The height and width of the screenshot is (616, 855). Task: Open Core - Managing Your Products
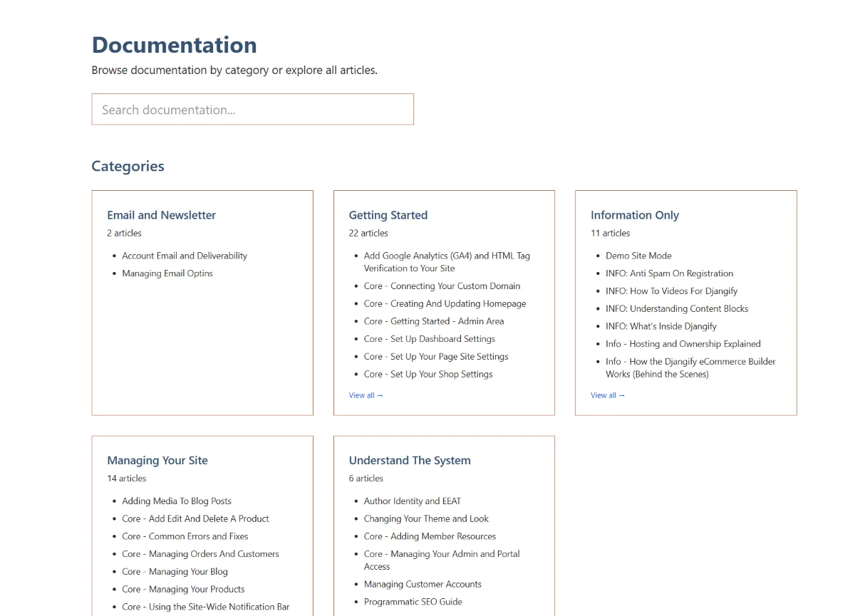click(183, 589)
